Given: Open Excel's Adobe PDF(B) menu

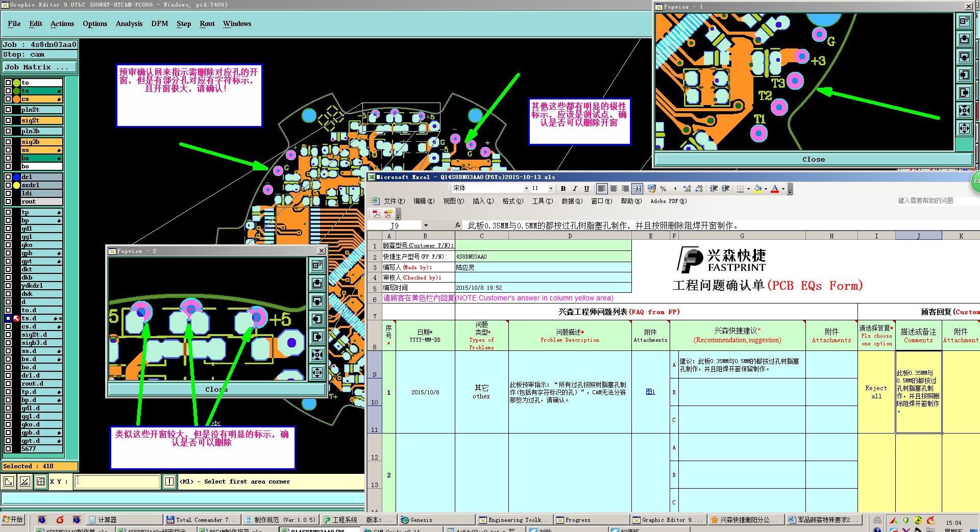Looking at the screenshot, I should [668, 201].
